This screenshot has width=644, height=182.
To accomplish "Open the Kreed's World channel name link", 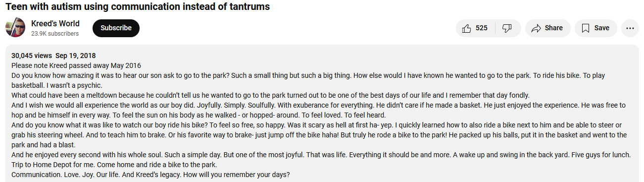I will (x=55, y=23).
